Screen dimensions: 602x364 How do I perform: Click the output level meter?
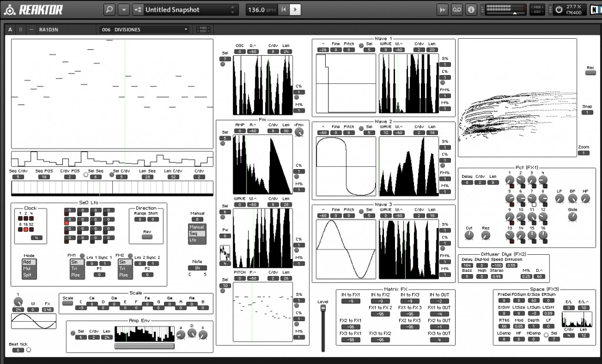(x=505, y=9)
